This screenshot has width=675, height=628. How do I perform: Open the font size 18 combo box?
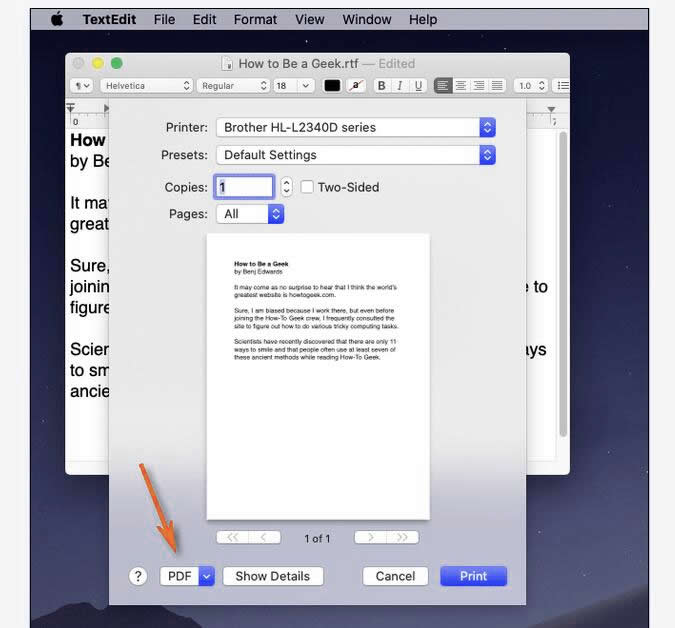tap(294, 86)
